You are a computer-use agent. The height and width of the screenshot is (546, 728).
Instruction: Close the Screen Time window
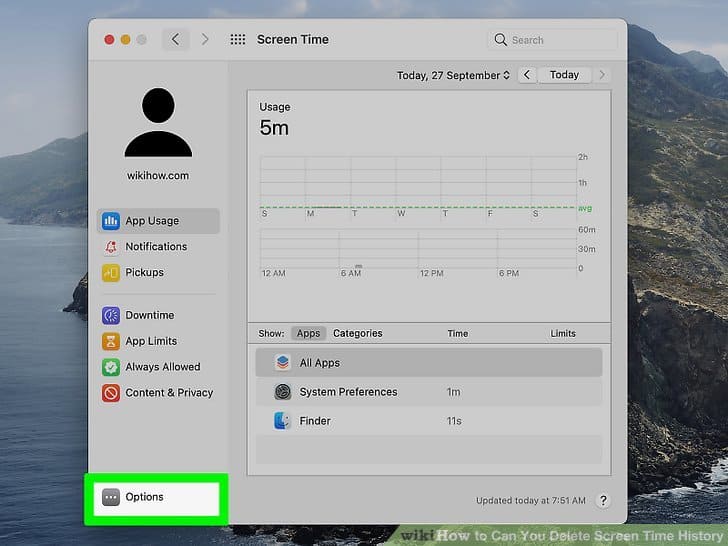pyautogui.click(x=109, y=40)
